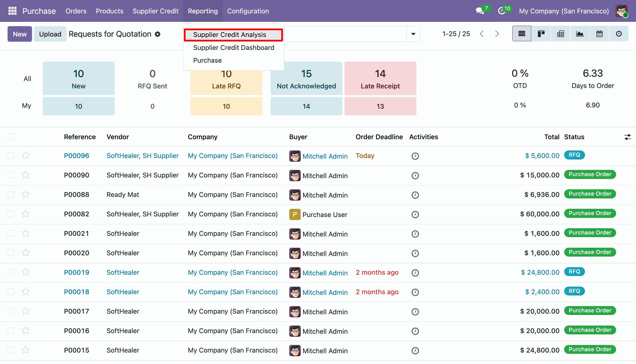Screen dimensions: 636x364
Task: Click the New button
Action: click(20, 34)
